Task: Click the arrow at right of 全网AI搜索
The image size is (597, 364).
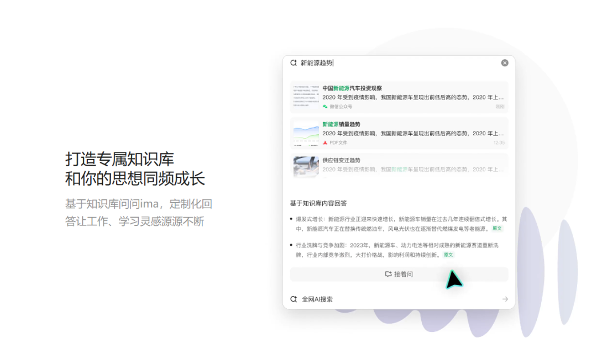Action: coord(505,299)
